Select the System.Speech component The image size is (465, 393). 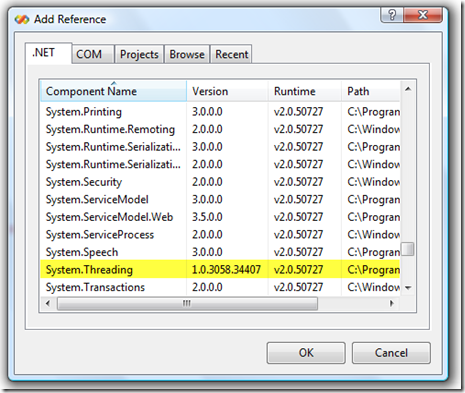pyautogui.click(x=220, y=252)
